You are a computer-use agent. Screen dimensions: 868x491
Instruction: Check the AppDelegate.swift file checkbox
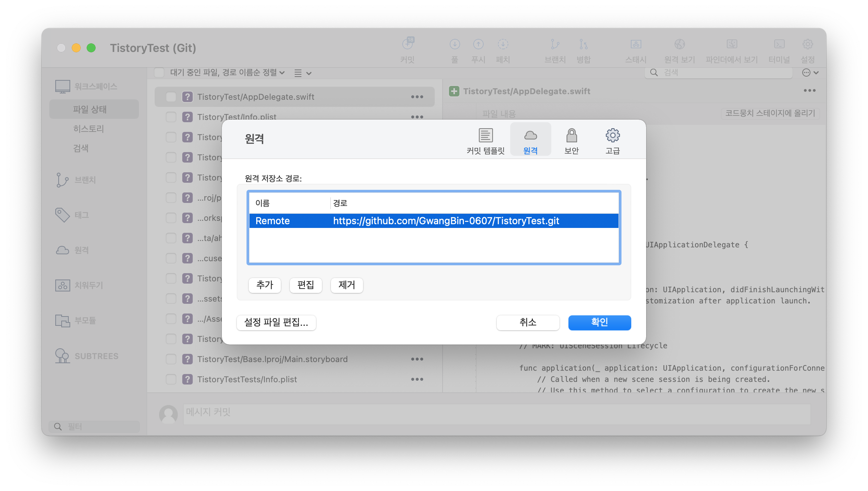[171, 97]
